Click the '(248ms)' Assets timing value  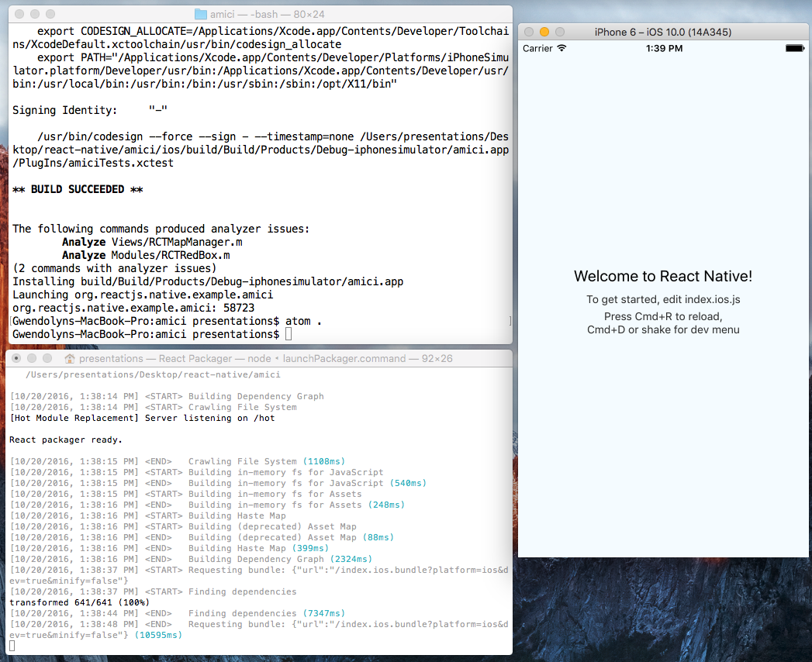click(x=386, y=505)
